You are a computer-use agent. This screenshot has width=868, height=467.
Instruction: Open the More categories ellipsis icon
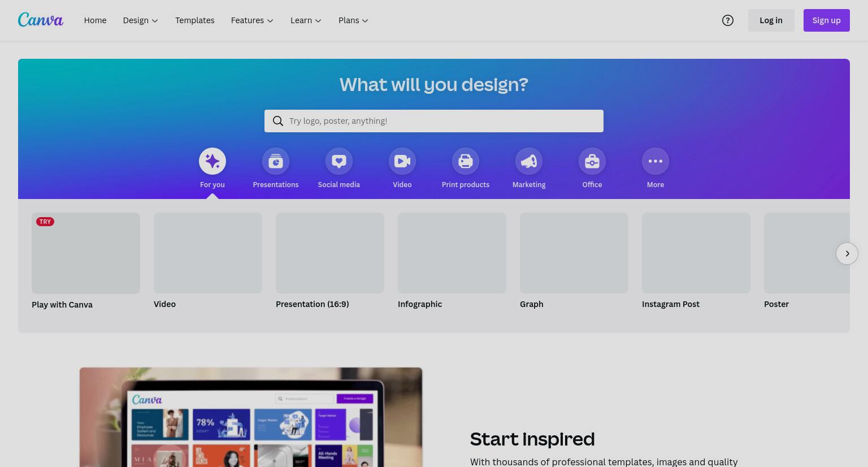[x=656, y=161]
